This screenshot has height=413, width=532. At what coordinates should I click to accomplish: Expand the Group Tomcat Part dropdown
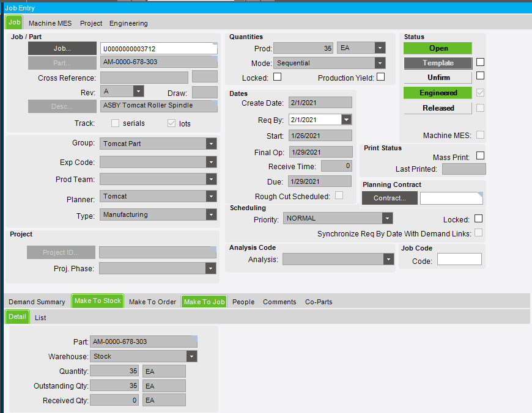click(x=211, y=144)
